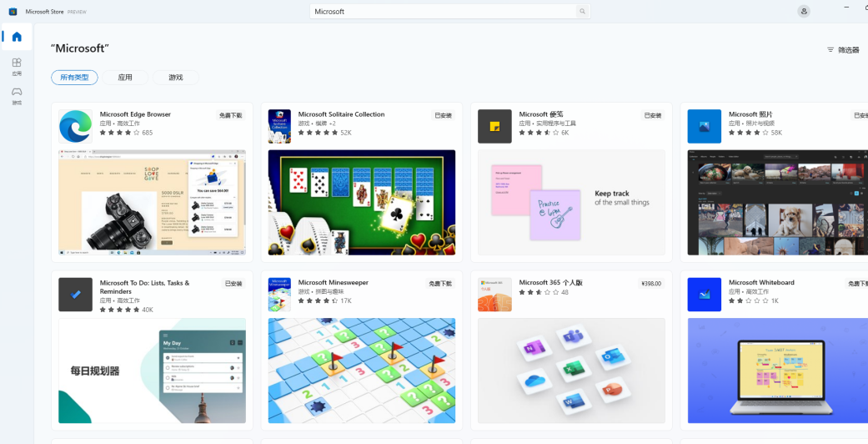This screenshot has width=868, height=444.
Task: Open the user account profile icon
Action: 804,11
